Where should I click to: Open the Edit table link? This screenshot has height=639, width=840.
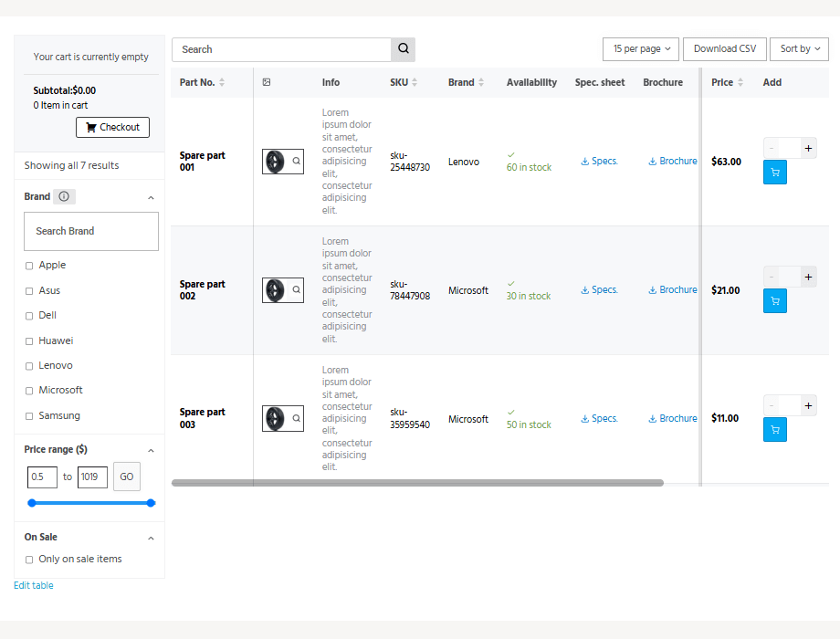pos(33,585)
